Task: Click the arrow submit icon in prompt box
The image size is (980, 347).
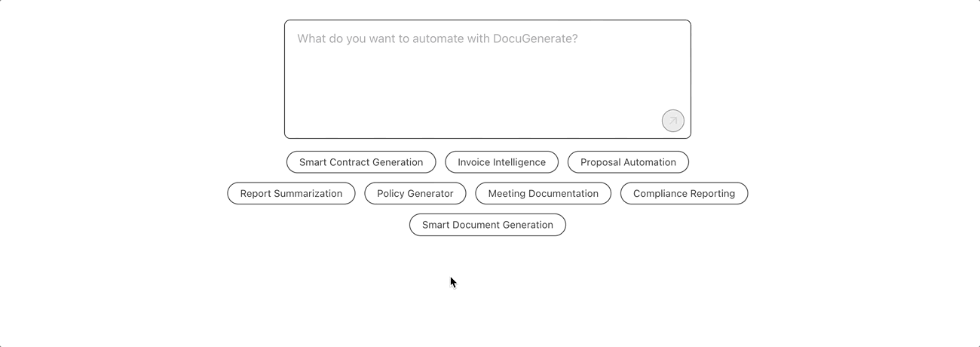Action: (x=672, y=121)
